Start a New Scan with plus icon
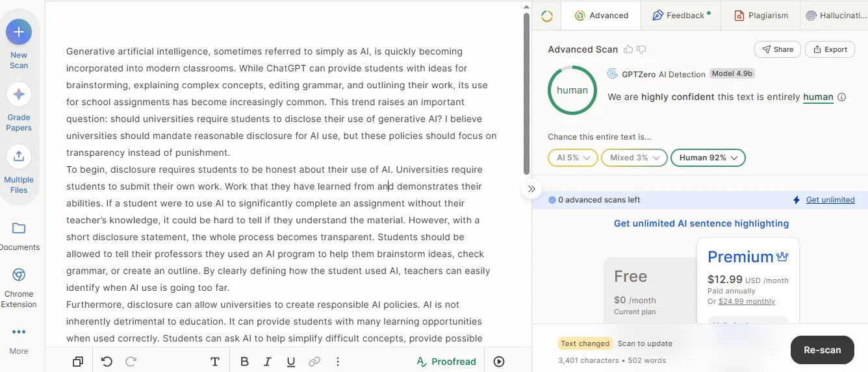The image size is (868, 372). [19, 32]
